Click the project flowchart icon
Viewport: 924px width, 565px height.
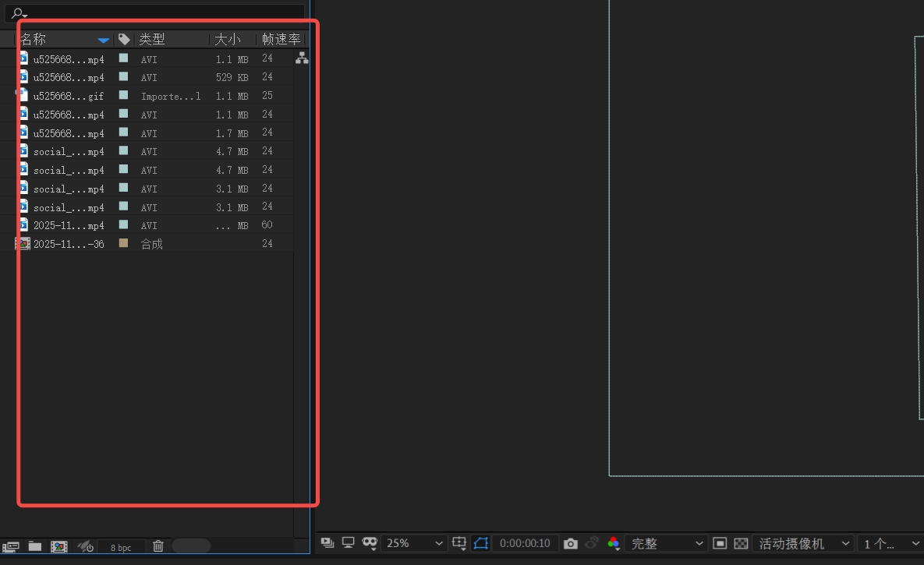pos(302,58)
